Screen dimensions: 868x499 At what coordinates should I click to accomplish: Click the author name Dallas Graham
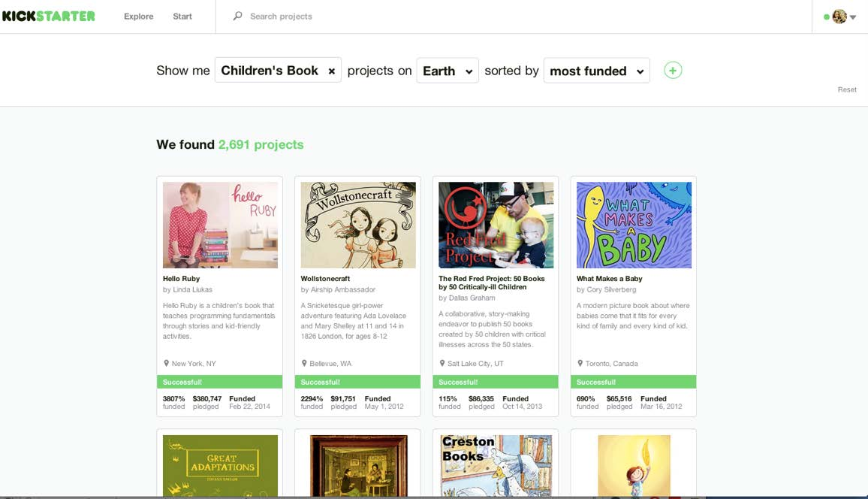point(472,298)
